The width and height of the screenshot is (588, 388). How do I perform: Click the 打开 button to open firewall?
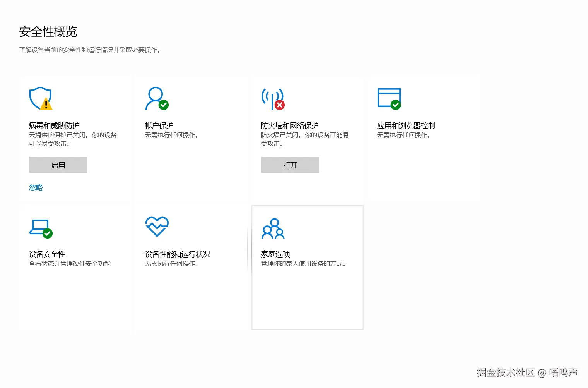tap(290, 165)
